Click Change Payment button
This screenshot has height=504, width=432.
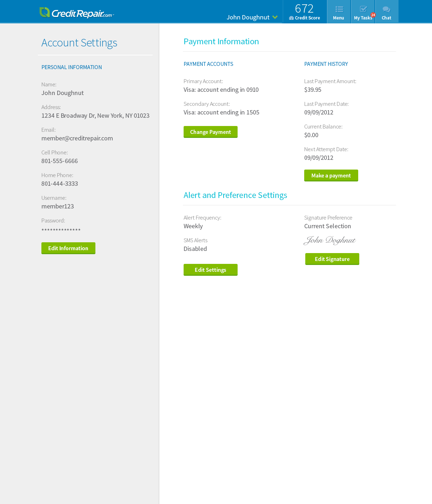[x=211, y=132]
